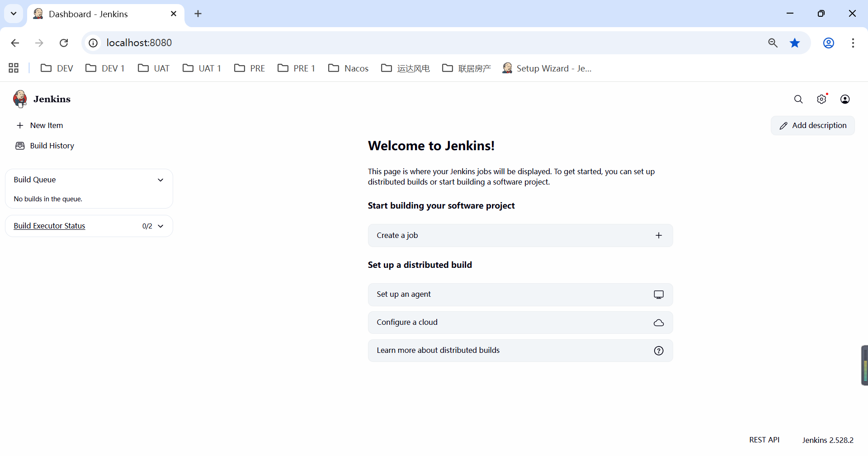
Task: Open the Setup Wizard bookmark
Action: pyautogui.click(x=547, y=68)
